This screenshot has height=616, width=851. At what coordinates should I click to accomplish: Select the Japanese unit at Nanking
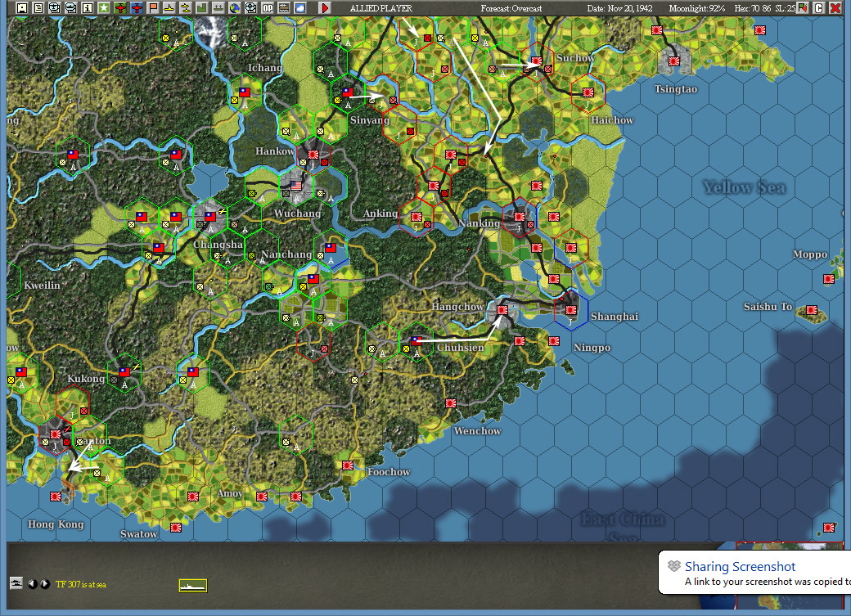[520, 217]
